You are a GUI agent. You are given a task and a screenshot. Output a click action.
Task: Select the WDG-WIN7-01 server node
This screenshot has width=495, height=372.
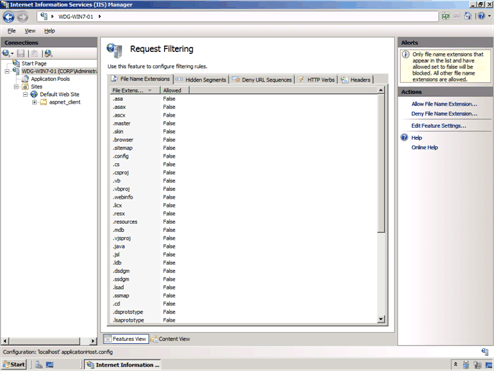pyautogui.click(x=59, y=71)
